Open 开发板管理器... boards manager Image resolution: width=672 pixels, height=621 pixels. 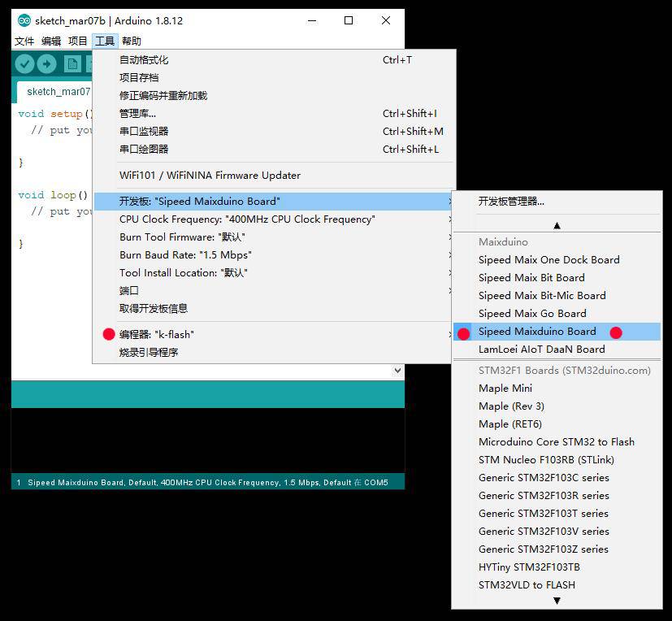pyautogui.click(x=557, y=202)
